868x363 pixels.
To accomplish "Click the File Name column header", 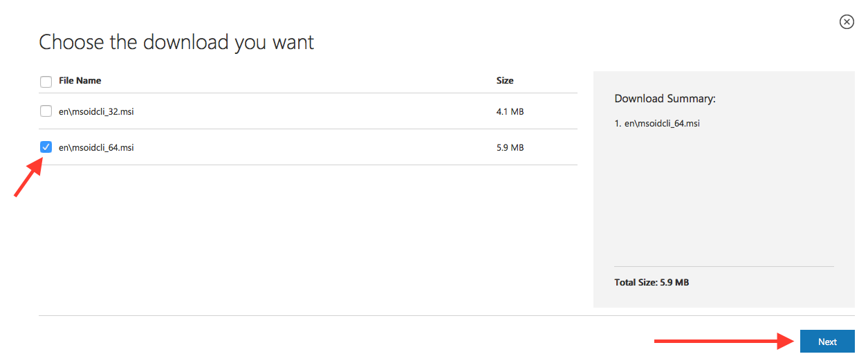I will click(x=80, y=80).
